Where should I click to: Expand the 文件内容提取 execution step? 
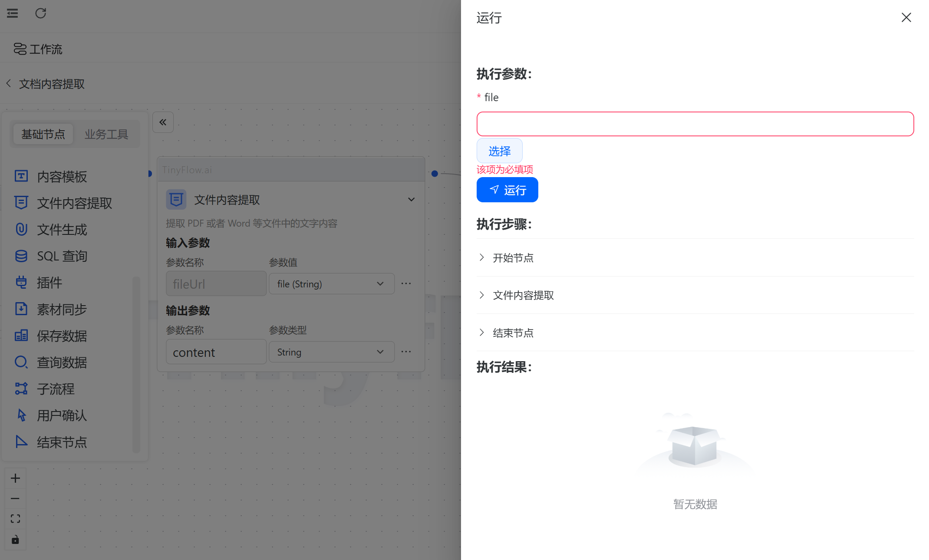(523, 295)
